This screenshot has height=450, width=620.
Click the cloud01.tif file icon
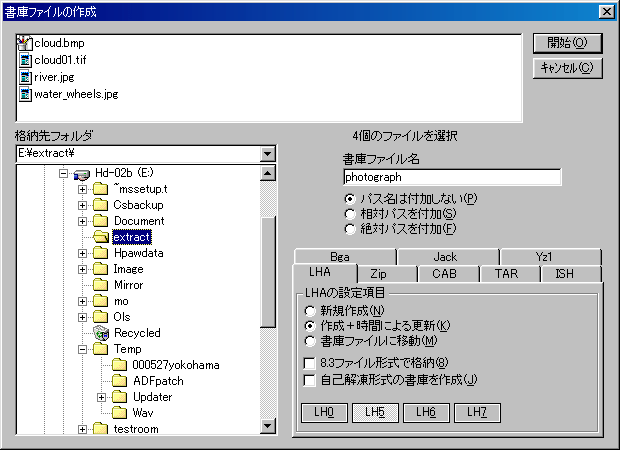click(x=25, y=60)
